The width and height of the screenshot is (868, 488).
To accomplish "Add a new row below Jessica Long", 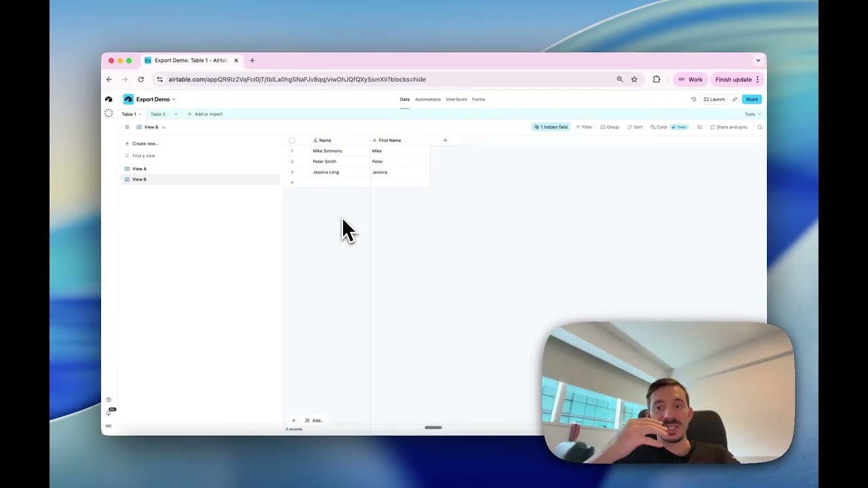I will 292,182.
